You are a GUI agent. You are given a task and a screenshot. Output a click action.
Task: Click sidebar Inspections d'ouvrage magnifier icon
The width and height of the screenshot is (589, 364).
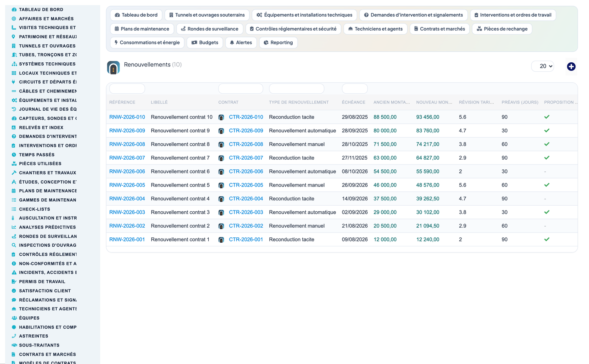pos(14,245)
